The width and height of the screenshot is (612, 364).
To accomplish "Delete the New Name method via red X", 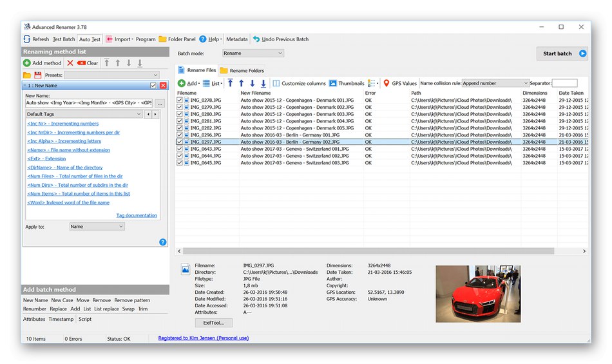I will [163, 86].
